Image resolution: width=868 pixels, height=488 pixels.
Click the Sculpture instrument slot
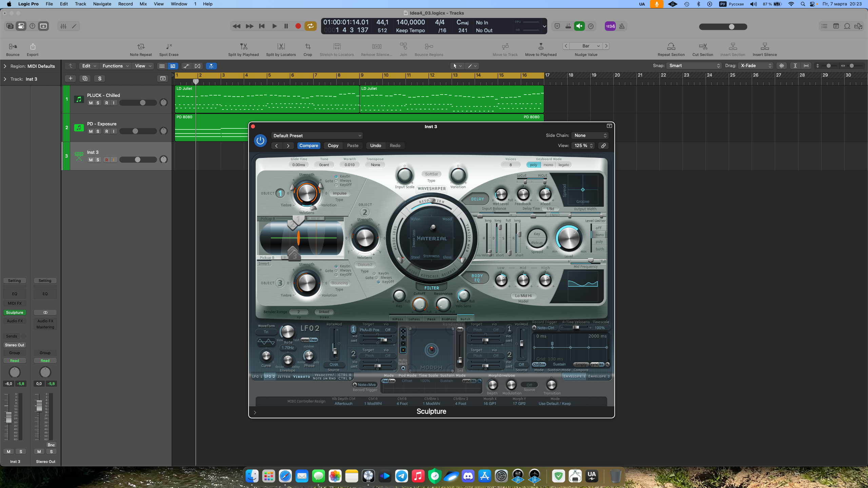pos(15,312)
